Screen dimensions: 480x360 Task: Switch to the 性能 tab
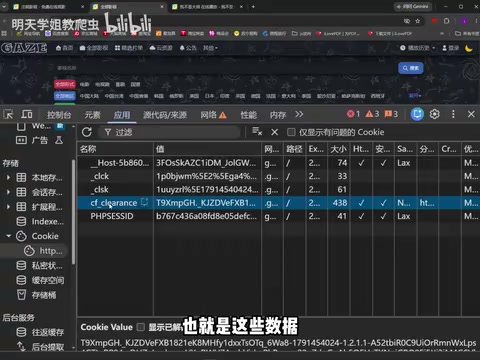[x=248, y=115]
